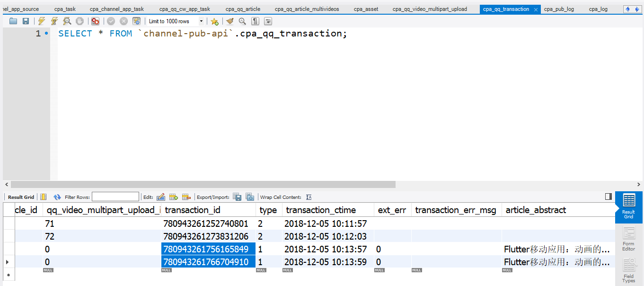The height and width of the screenshot is (286, 644).
Task: Click the Filter Rows input field
Action: pyautogui.click(x=115, y=197)
